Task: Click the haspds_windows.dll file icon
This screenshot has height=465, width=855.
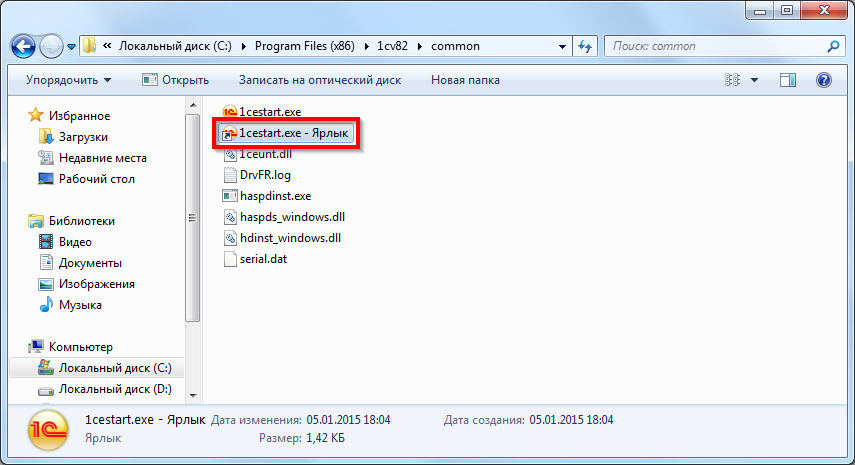Action: click(230, 217)
